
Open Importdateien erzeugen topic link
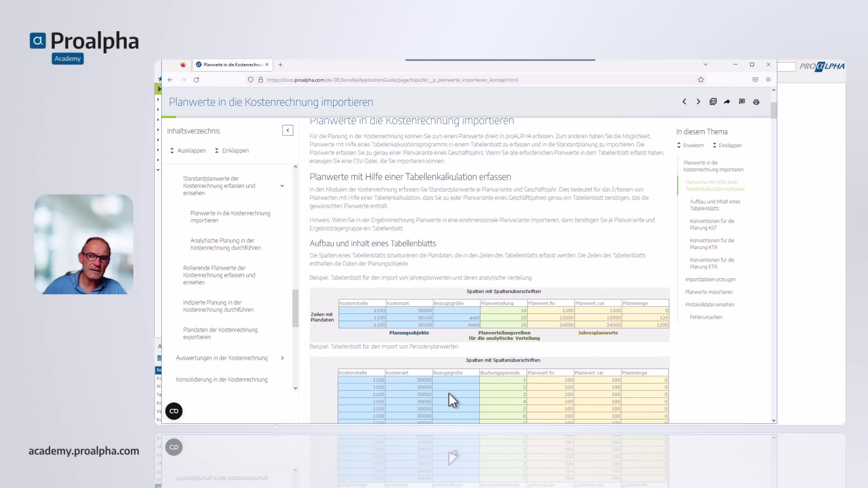tap(710, 279)
